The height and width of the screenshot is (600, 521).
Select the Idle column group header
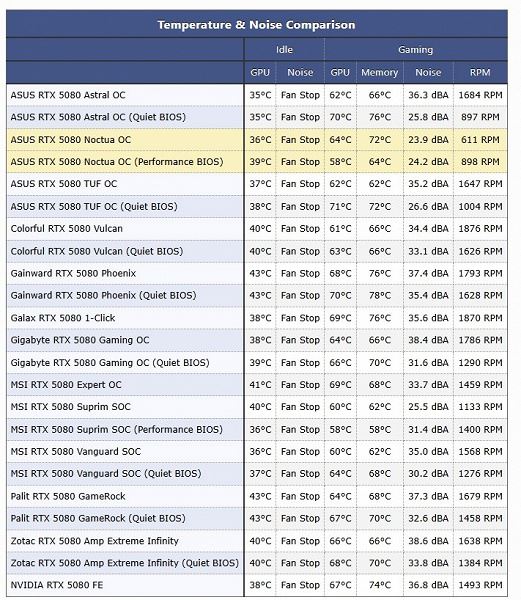[x=284, y=50]
